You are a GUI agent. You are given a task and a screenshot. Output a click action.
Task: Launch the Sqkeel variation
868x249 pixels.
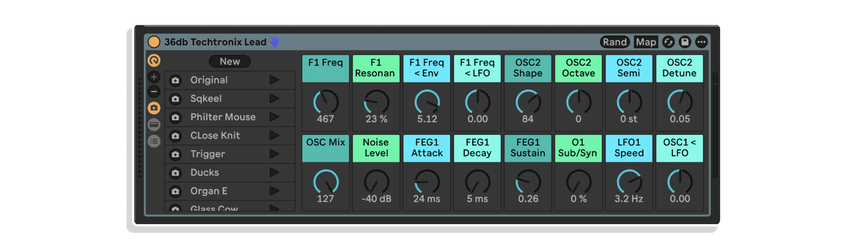point(274,99)
